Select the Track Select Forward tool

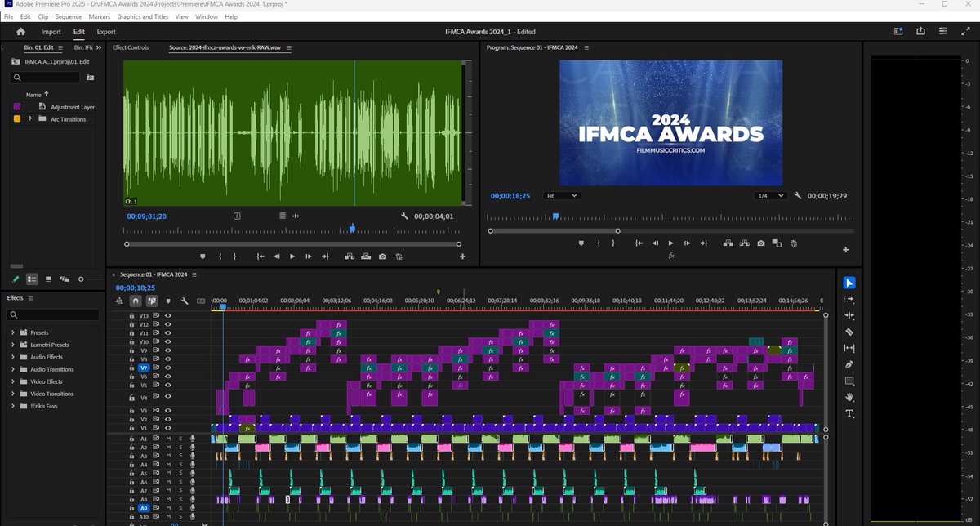tap(849, 299)
